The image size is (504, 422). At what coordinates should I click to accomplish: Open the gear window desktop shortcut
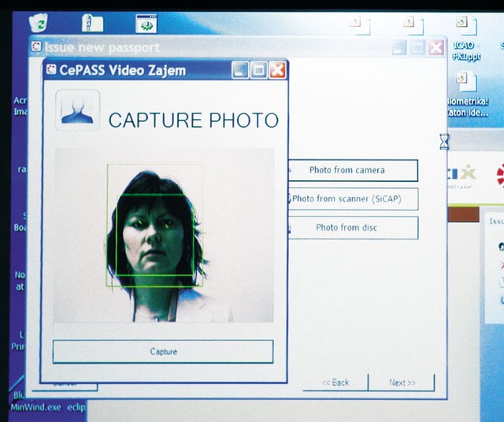coord(146,24)
